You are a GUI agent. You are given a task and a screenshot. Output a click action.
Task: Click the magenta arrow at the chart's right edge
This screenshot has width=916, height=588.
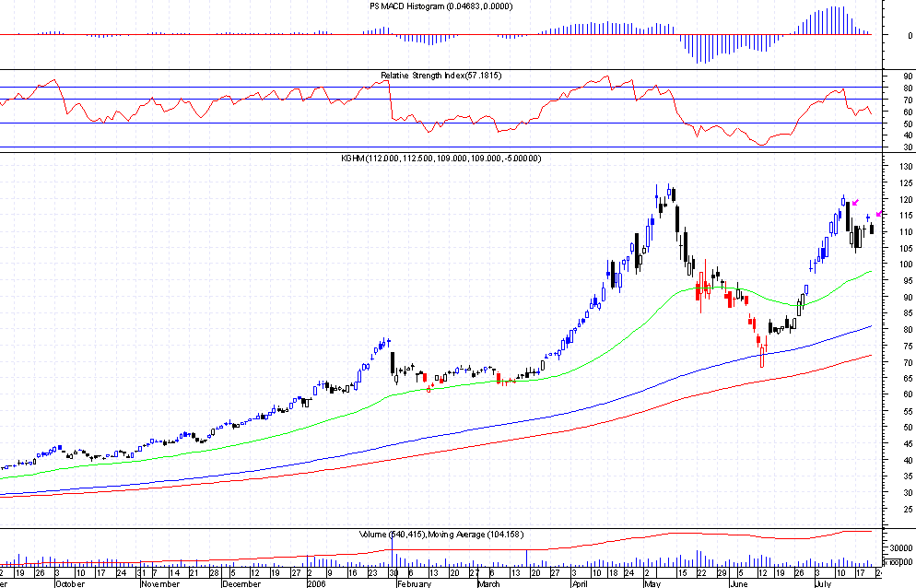point(878,214)
